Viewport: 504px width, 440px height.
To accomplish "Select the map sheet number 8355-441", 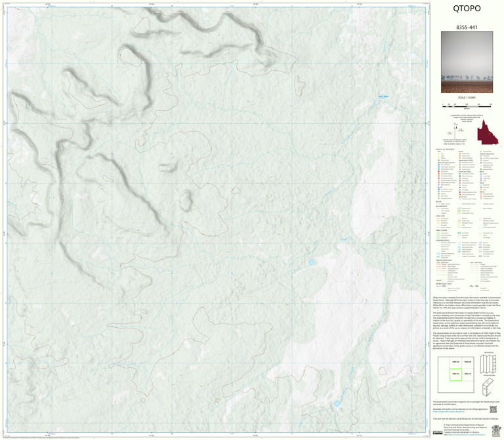I will click(467, 28).
